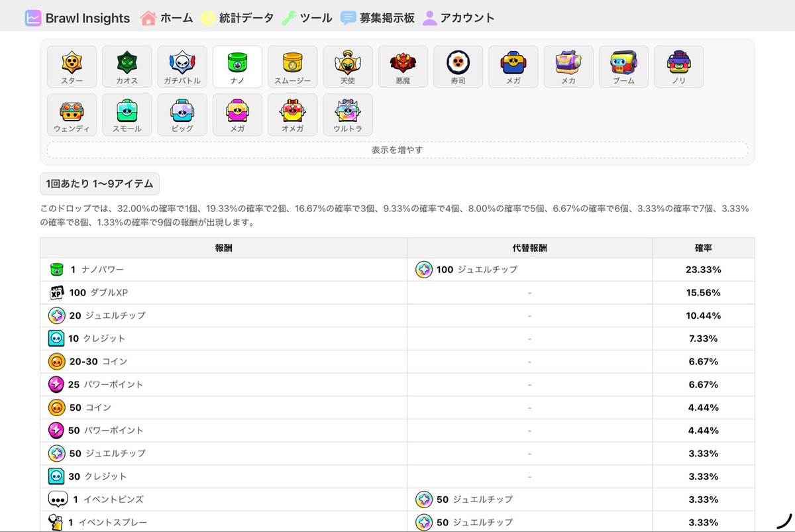Select the スモール box icon
Viewport: 795px width, 532px height.
click(127, 115)
